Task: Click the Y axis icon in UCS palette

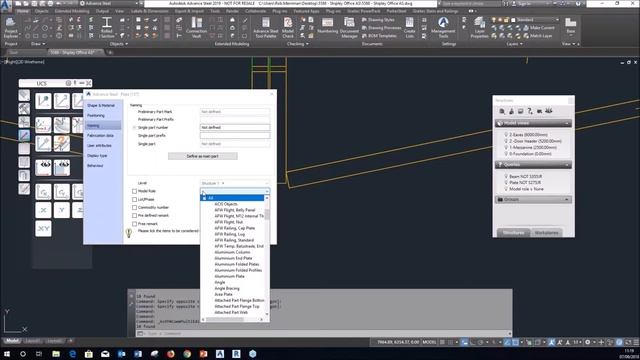Action: click(x=62, y=210)
